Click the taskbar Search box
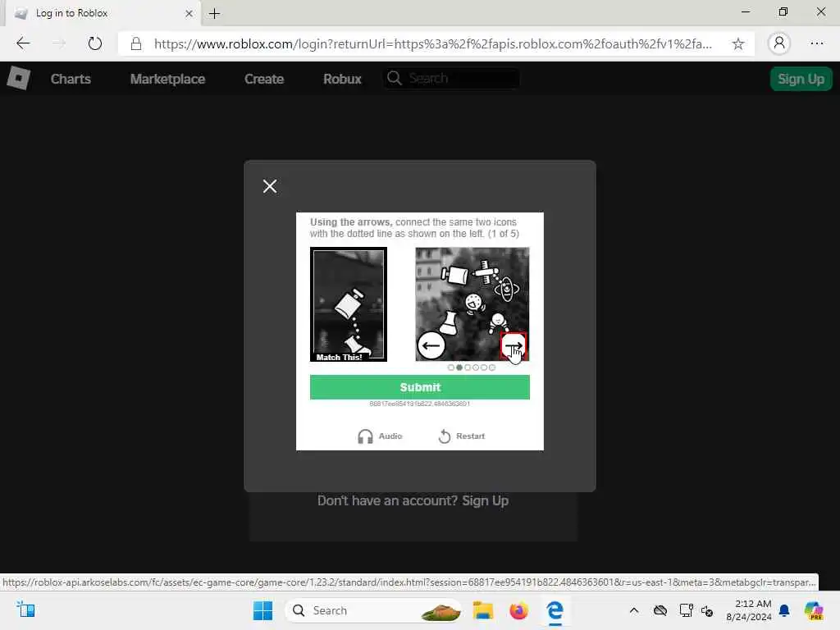Image resolution: width=840 pixels, height=630 pixels. [373, 610]
